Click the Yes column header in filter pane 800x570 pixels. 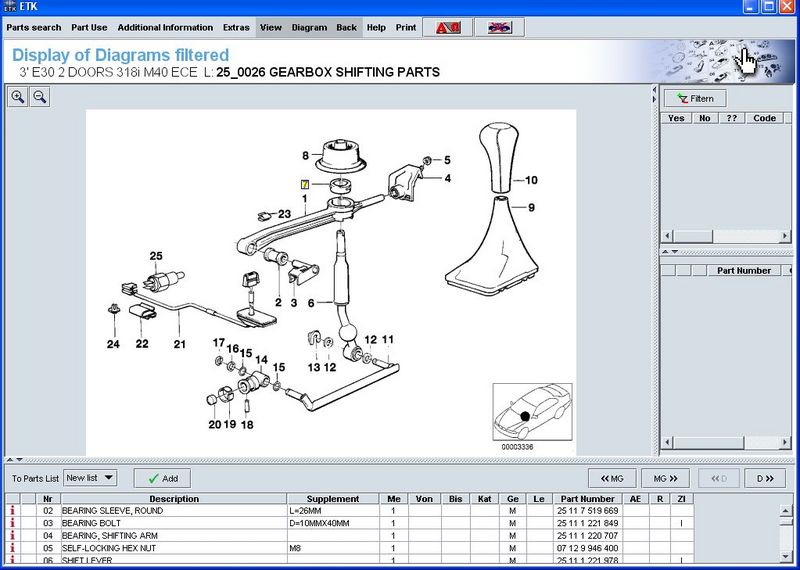click(x=676, y=118)
